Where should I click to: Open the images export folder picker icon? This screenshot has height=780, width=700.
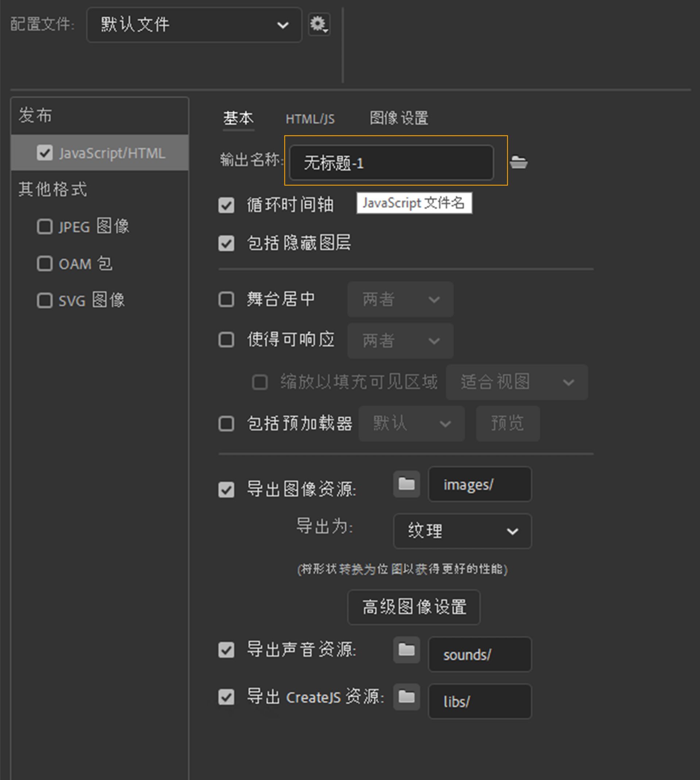click(x=406, y=484)
